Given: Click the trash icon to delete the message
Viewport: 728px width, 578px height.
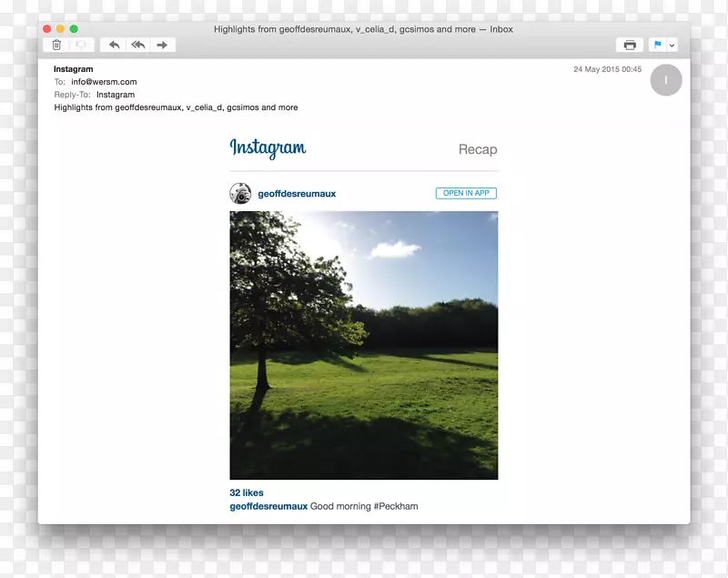Looking at the screenshot, I should [x=56, y=45].
